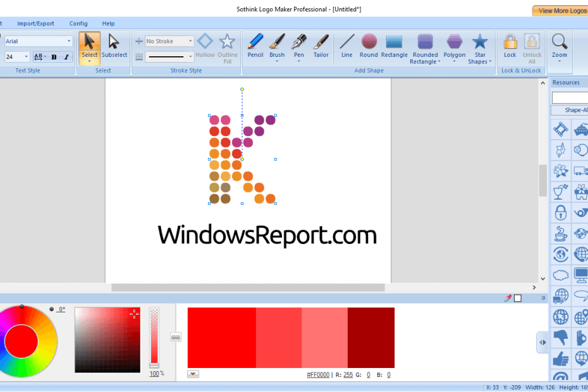Lock the selected object

(510, 46)
